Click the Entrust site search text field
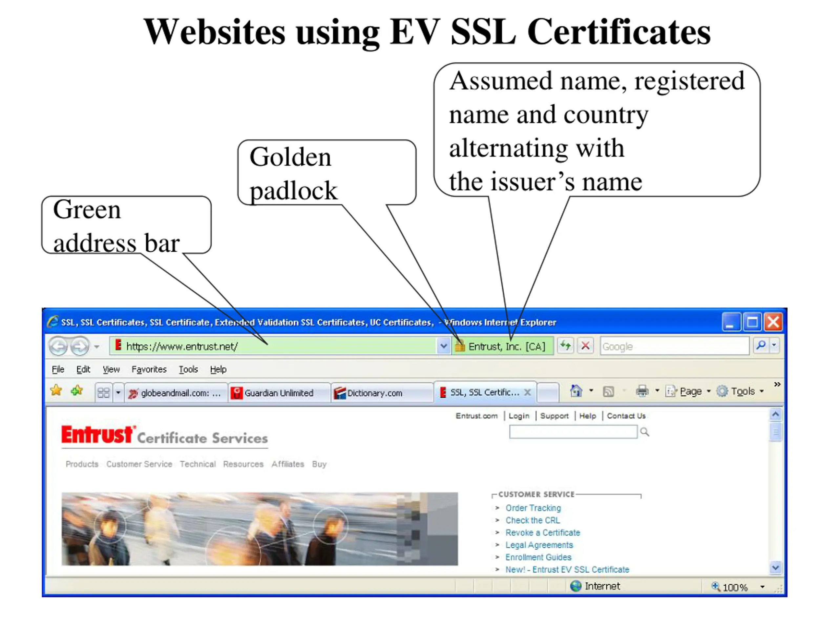 click(x=574, y=432)
